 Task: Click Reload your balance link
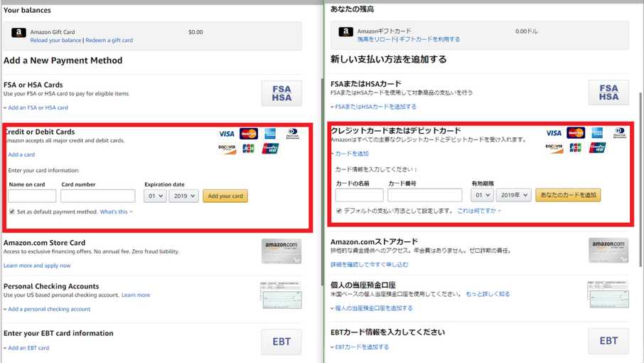click(x=55, y=41)
